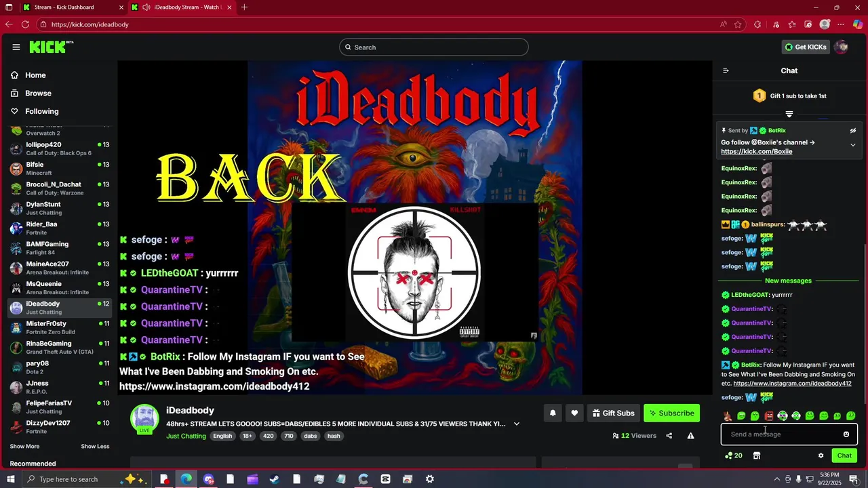The image size is (868, 488).
Task: Open the emoji picker in message box
Action: pos(846,434)
